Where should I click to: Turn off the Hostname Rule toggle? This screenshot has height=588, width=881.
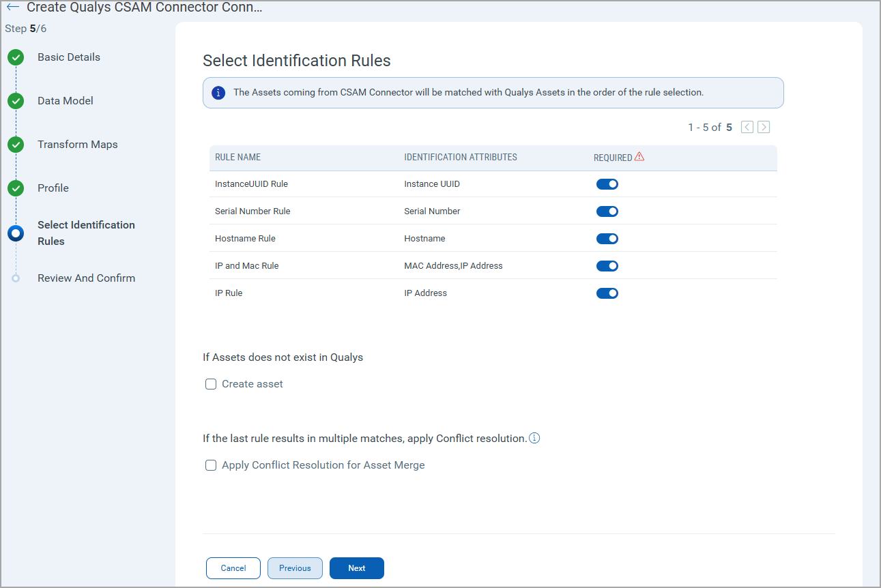coord(607,238)
